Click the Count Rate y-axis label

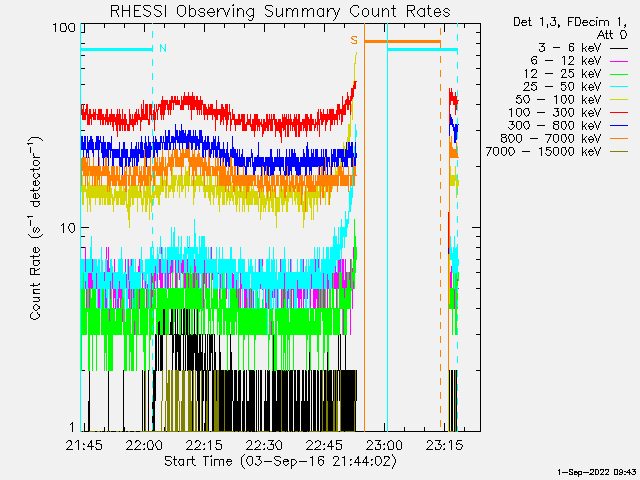coord(36,228)
